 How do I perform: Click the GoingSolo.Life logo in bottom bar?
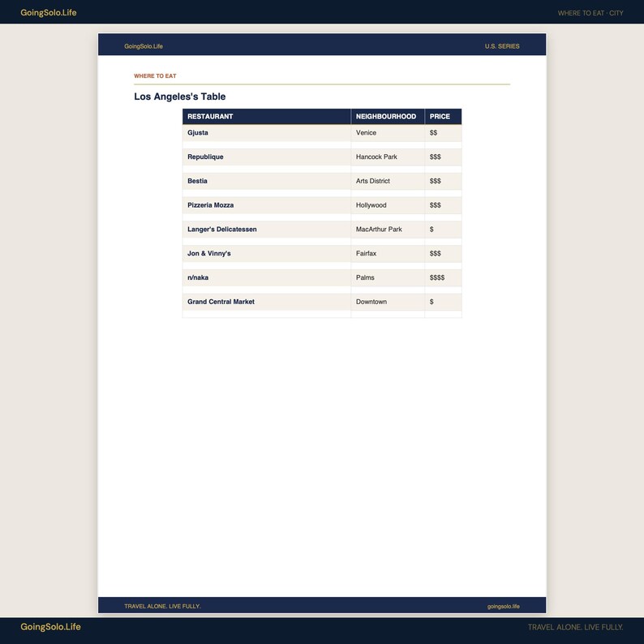50,627
